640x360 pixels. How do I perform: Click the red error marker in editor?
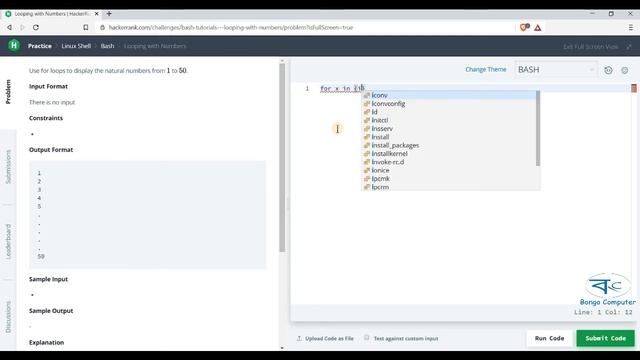634,88
